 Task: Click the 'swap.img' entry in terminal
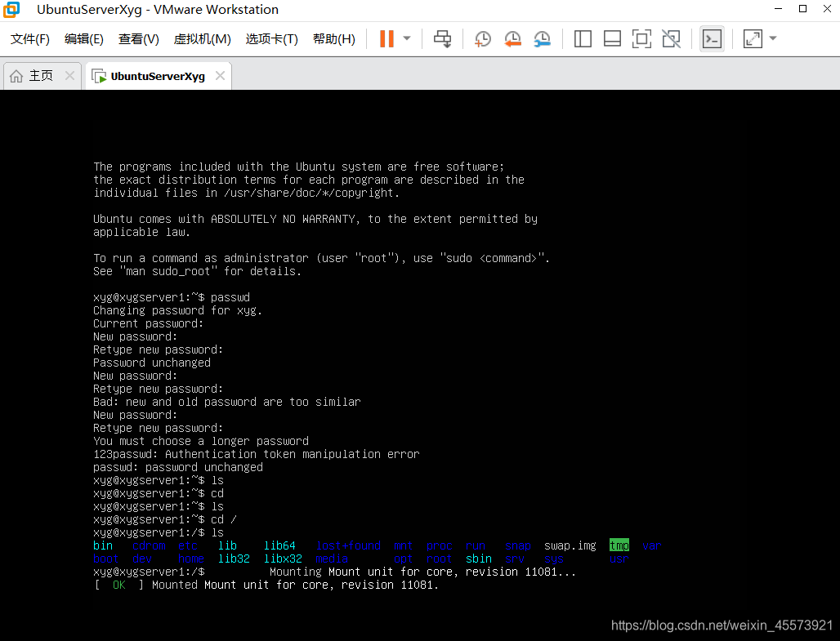click(x=570, y=545)
